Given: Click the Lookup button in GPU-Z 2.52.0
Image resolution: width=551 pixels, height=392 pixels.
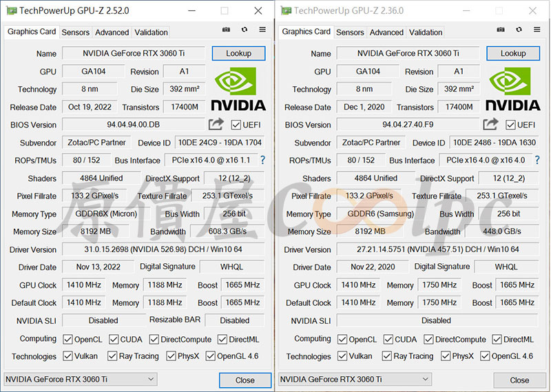Looking at the screenshot, I should coord(238,53).
